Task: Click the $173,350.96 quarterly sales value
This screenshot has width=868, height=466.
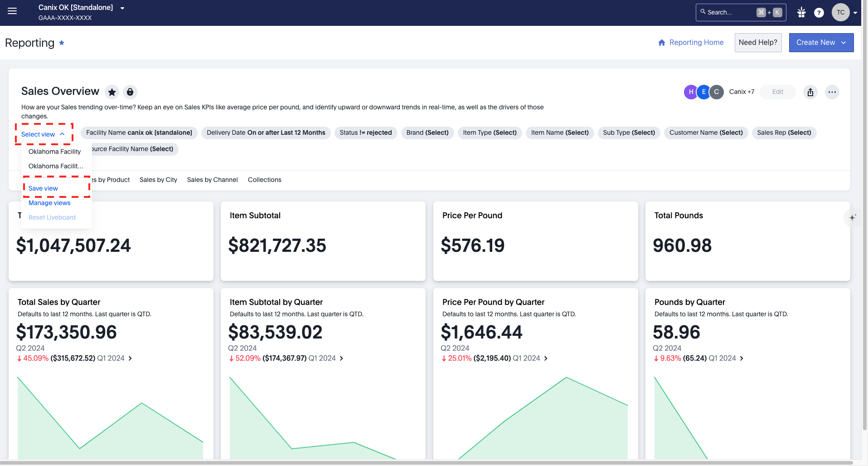Action: tap(67, 332)
